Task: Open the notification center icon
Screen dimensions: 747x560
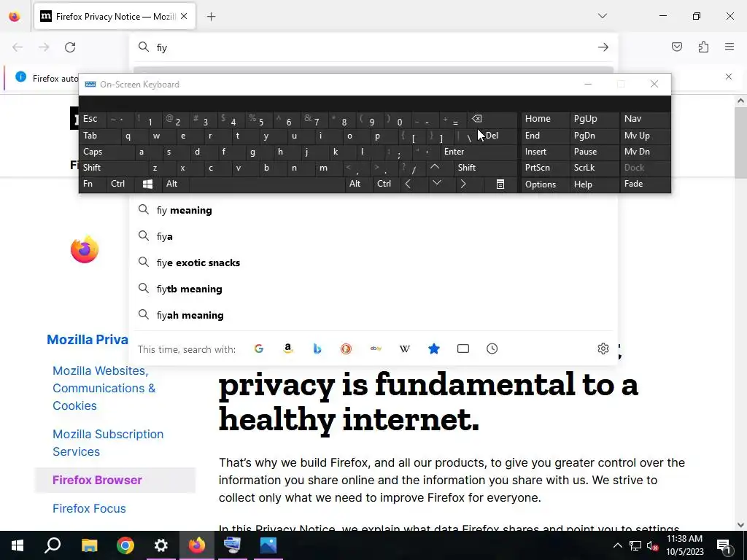Action: [724, 546]
